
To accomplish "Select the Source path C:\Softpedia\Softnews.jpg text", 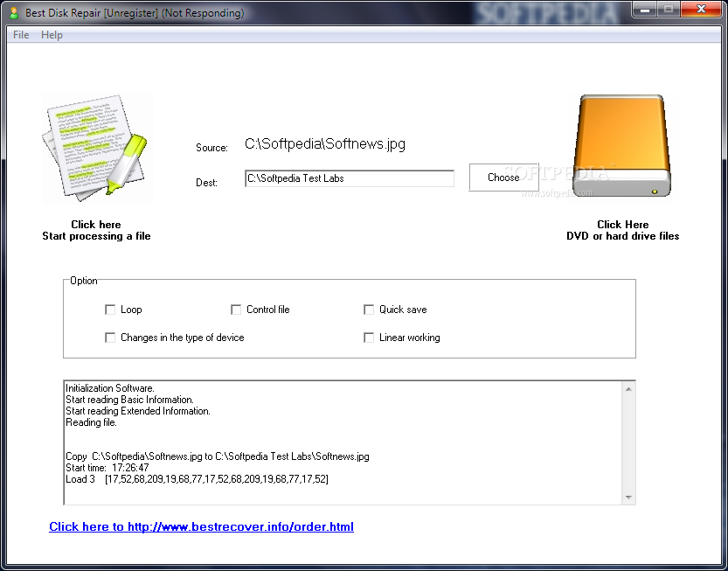I will tap(325, 143).
